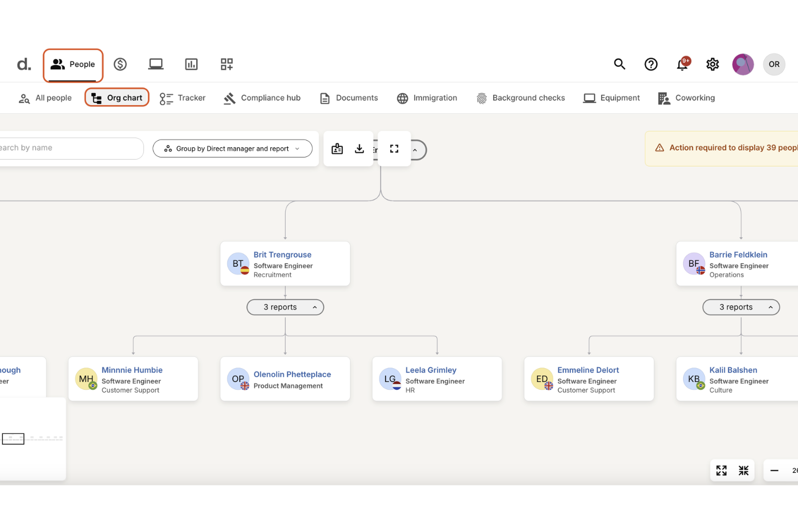The height and width of the screenshot is (532, 798).
Task: Open the Group by Direct manager dropdown
Action: coord(232,148)
